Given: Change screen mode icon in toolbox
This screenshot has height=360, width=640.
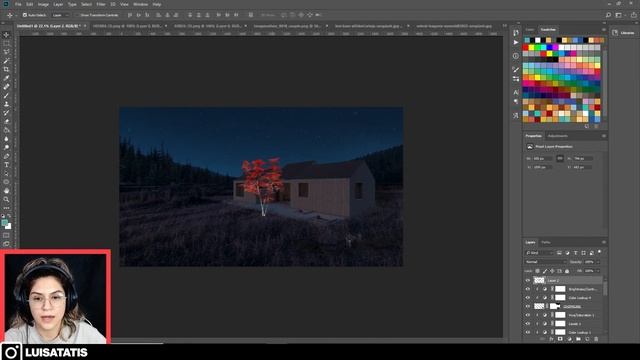Looking at the screenshot, I should click(6, 244).
